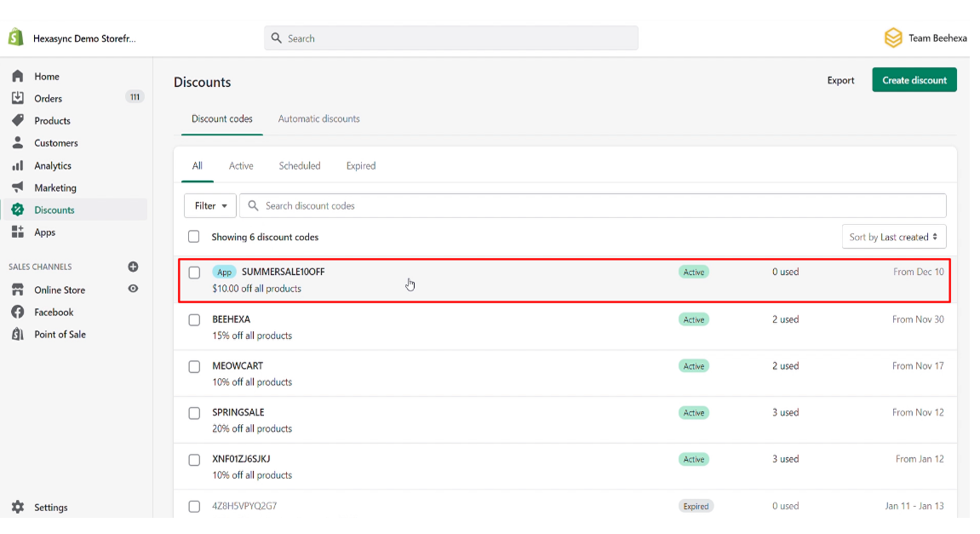
Task: Click the Create discount button
Action: (x=914, y=80)
